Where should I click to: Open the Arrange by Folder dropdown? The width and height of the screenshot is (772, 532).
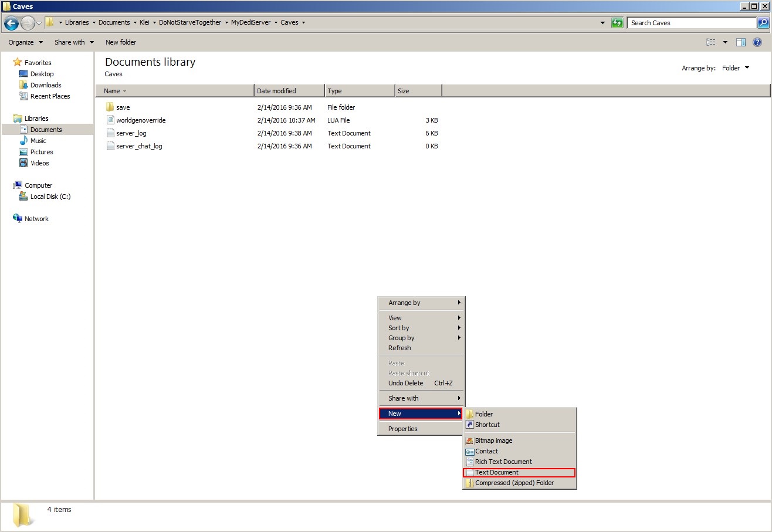click(736, 68)
